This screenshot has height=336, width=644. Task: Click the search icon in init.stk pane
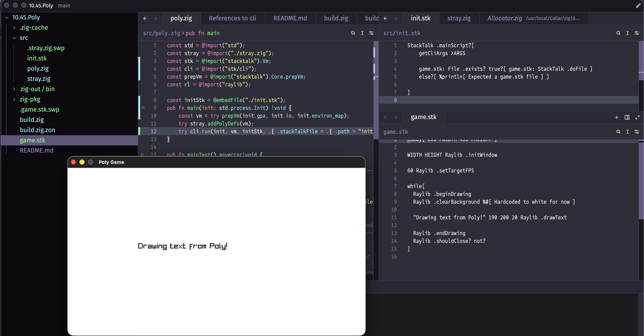coord(618,33)
